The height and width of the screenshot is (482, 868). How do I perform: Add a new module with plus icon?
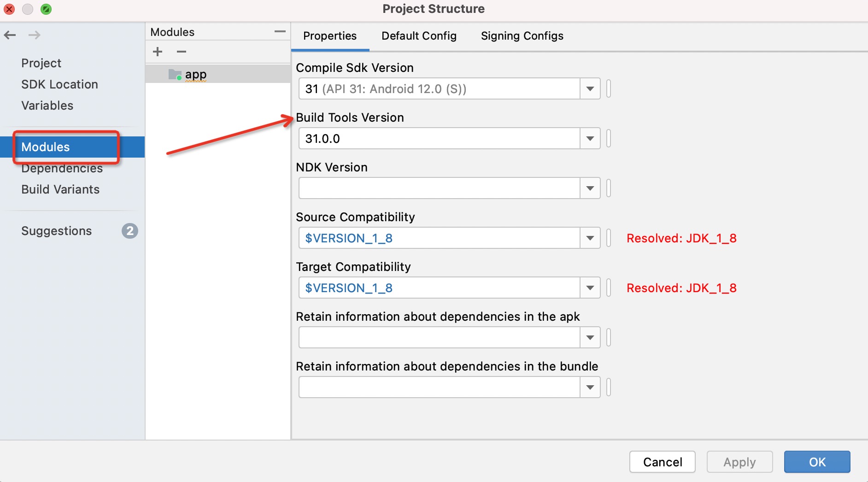pyautogui.click(x=158, y=52)
